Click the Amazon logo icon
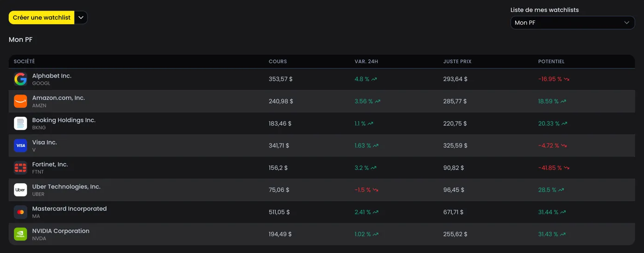Screen dimensions: 644x253 [20, 101]
